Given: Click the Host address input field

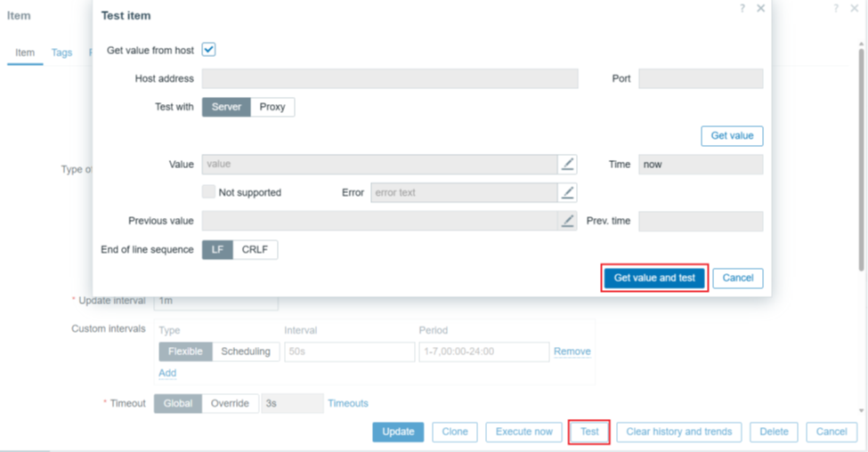Looking at the screenshot, I should (x=390, y=78).
